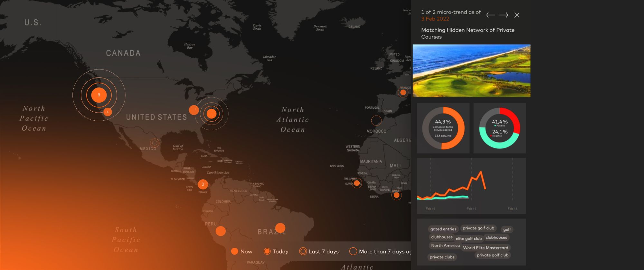This screenshot has width=644, height=270.
Task: Select the largest map marker near the US west coast
Action: click(99, 95)
